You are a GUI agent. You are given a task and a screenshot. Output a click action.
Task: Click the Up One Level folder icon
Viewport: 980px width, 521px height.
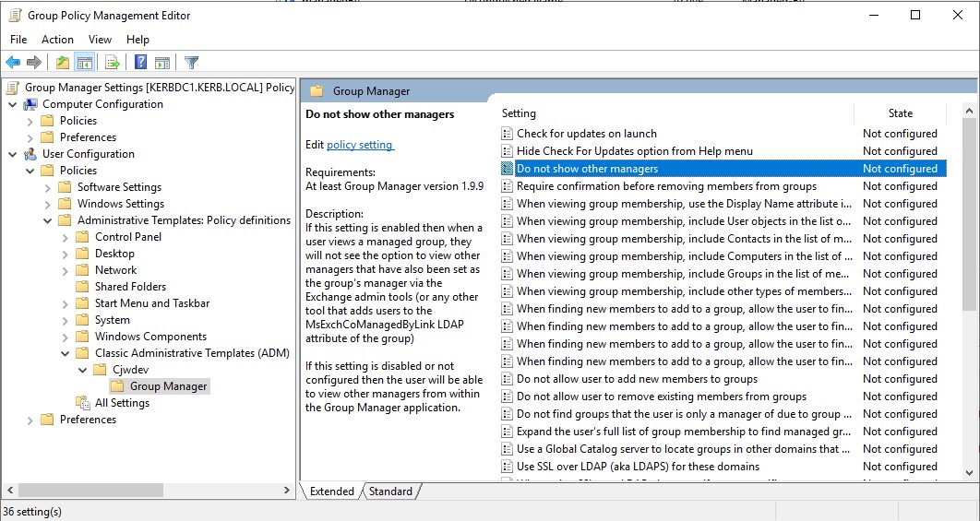62,63
